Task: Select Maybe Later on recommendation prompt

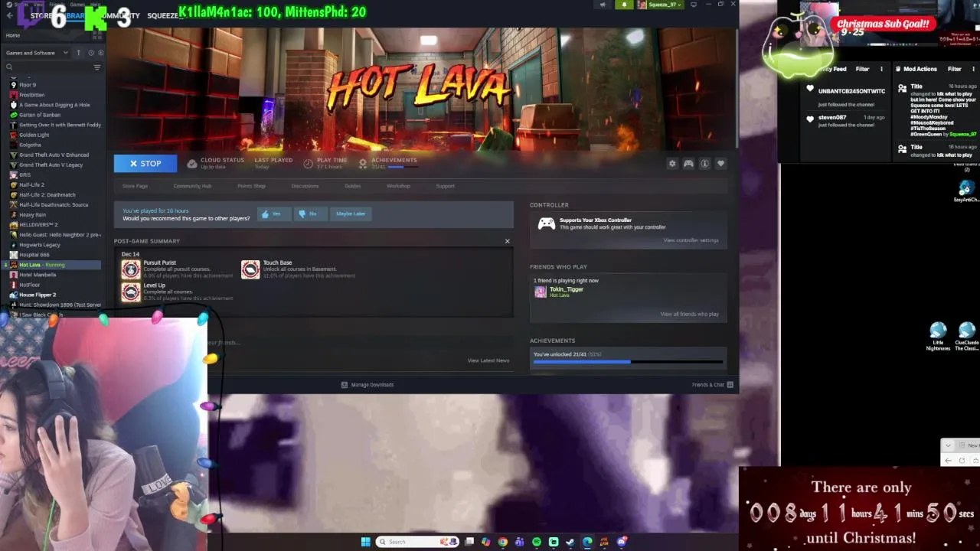Action: click(x=351, y=214)
